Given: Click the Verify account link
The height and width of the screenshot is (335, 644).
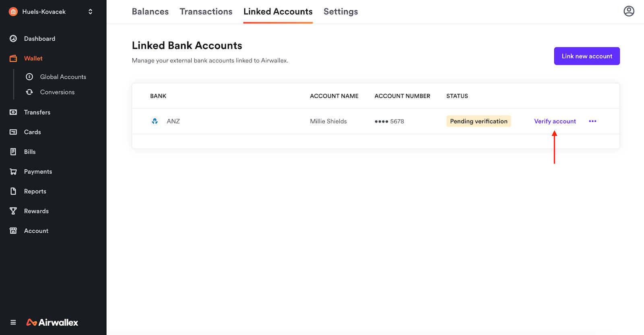Looking at the screenshot, I should (555, 121).
